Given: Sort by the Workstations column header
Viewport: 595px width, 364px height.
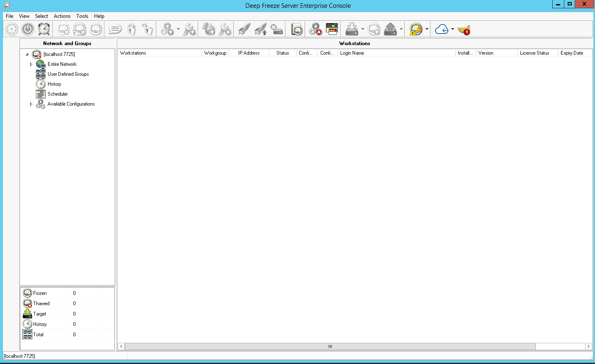Looking at the screenshot, I should tap(160, 53).
